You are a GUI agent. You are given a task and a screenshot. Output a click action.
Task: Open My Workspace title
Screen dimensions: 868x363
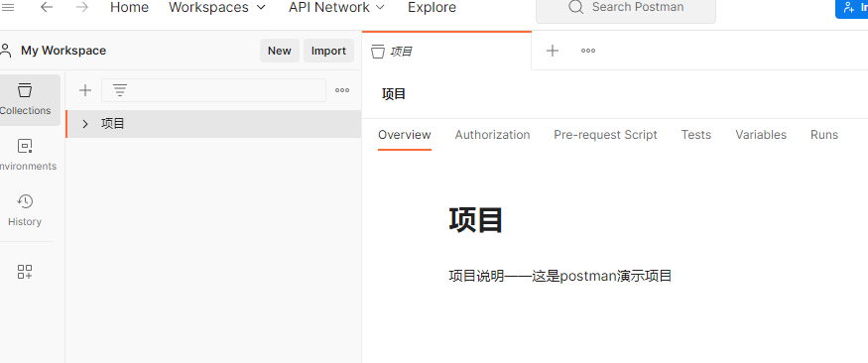coord(63,51)
